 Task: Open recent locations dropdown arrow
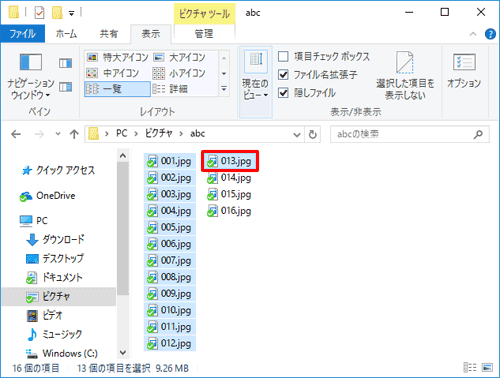58,134
